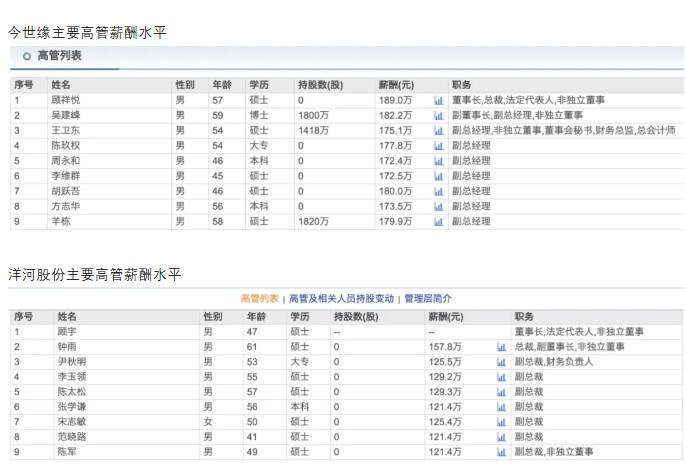686x466 pixels.
Task: Click the chart icon in 陈军's row
Action: [501, 452]
